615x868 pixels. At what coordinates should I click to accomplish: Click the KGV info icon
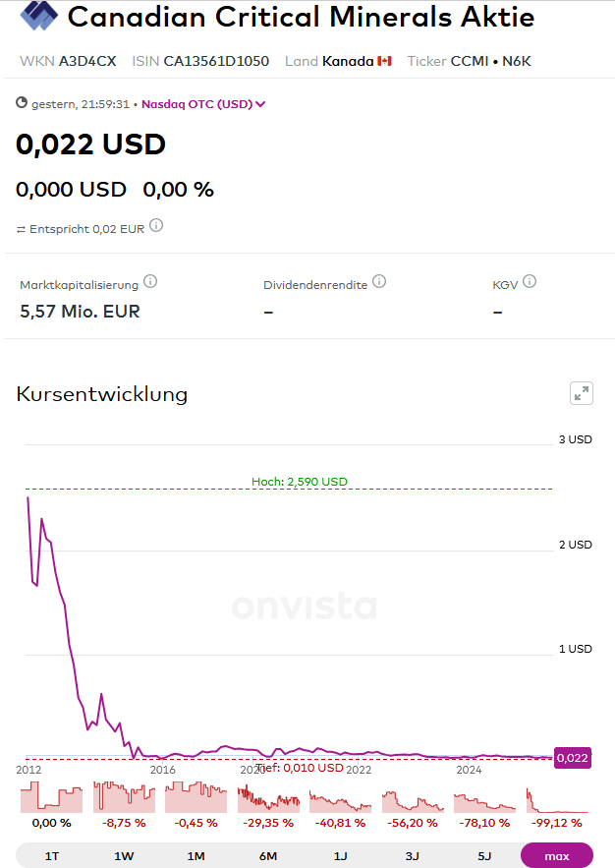(x=530, y=282)
